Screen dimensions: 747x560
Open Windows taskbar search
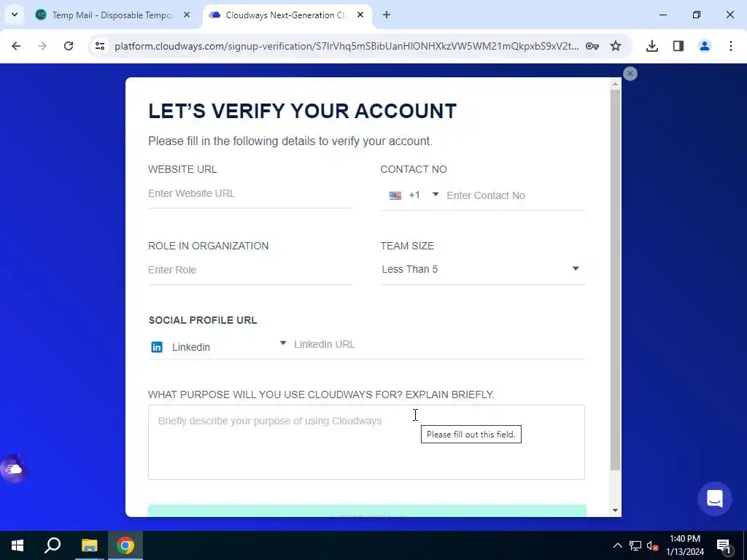click(x=53, y=545)
